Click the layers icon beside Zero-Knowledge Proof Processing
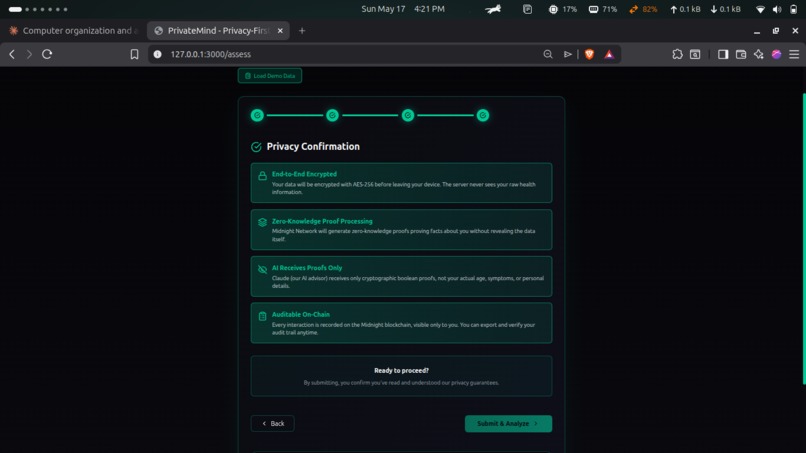The width and height of the screenshot is (806, 453). point(262,222)
